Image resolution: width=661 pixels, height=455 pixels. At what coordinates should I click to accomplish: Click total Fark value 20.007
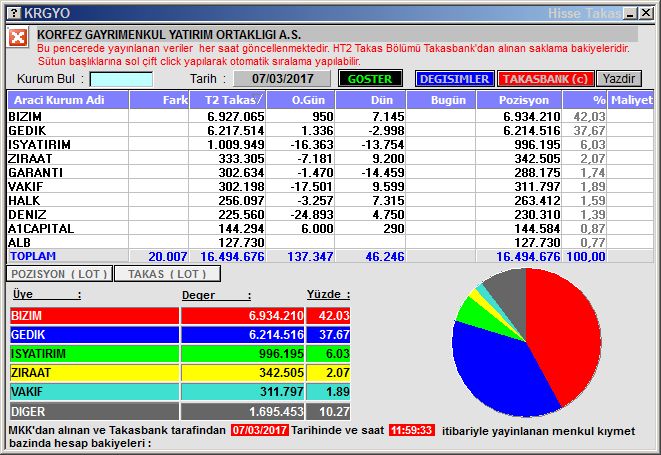click(x=168, y=256)
